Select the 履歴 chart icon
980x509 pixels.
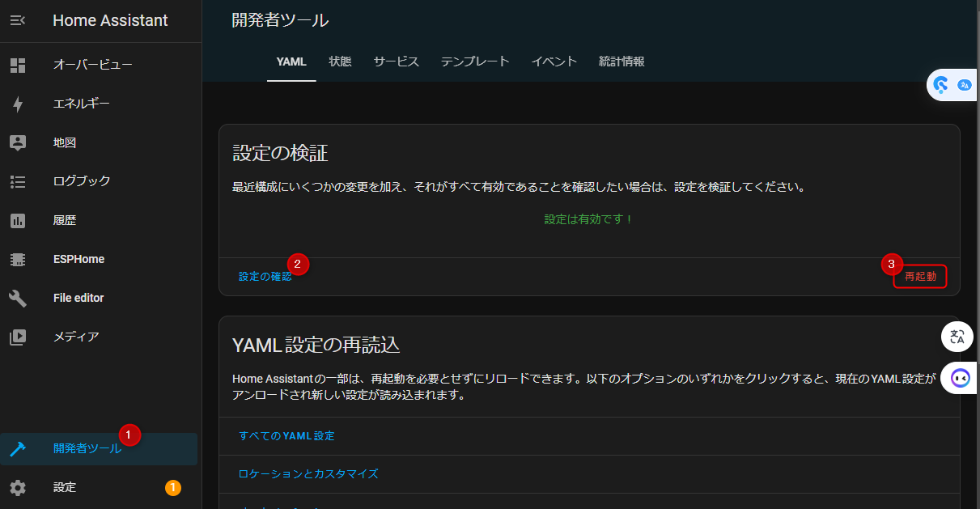pyautogui.click(x=18, y=220)
